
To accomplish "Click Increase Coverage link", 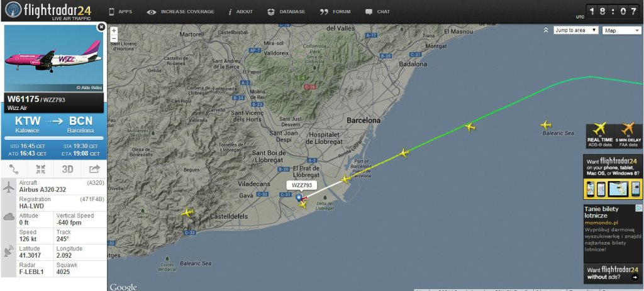I will click(x=180, y=11).
